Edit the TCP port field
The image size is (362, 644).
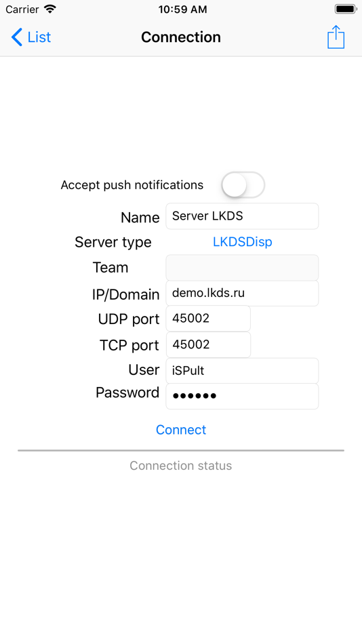click(208, 344)
